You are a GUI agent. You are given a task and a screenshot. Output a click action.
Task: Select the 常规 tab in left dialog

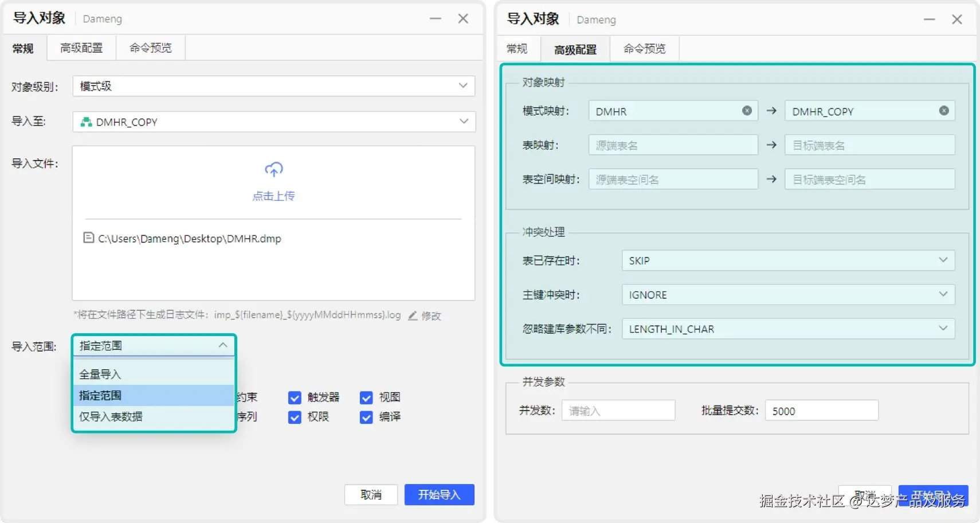(x=23, y=48)
